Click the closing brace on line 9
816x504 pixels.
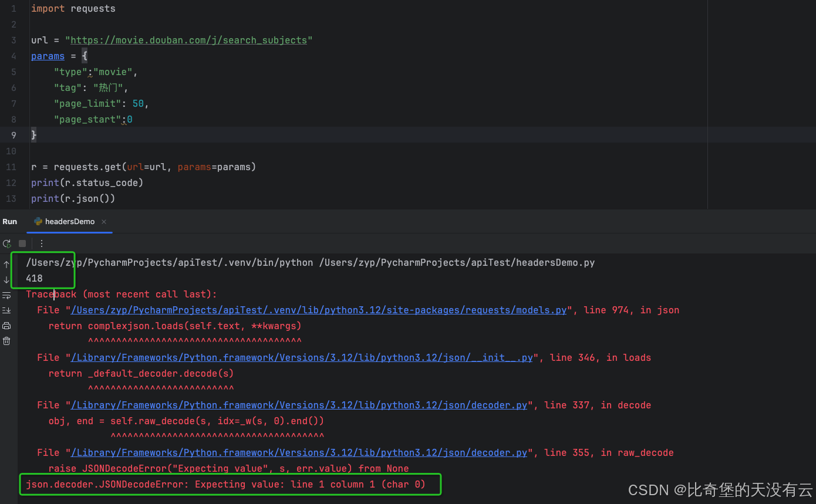tap(34, 135)
